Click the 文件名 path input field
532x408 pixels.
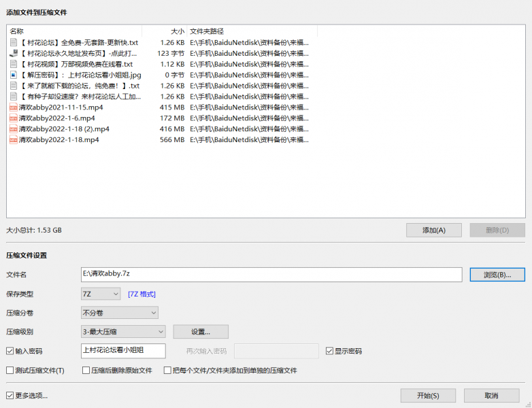pyautogui.click(x=271, y=274)
